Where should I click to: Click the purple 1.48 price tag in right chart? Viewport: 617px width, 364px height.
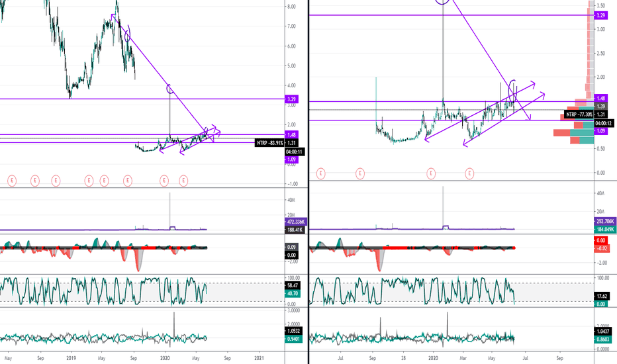click(x=600, y=99)
